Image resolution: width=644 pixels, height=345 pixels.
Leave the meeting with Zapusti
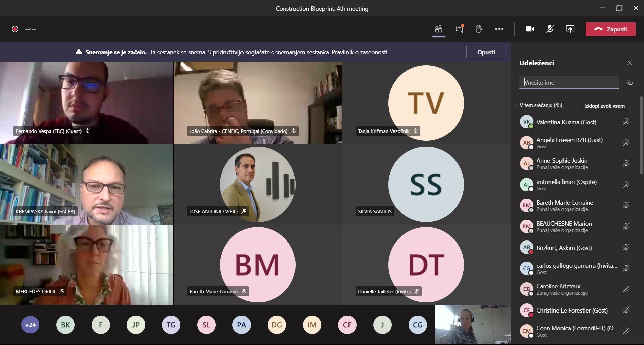tap(610, 29)
